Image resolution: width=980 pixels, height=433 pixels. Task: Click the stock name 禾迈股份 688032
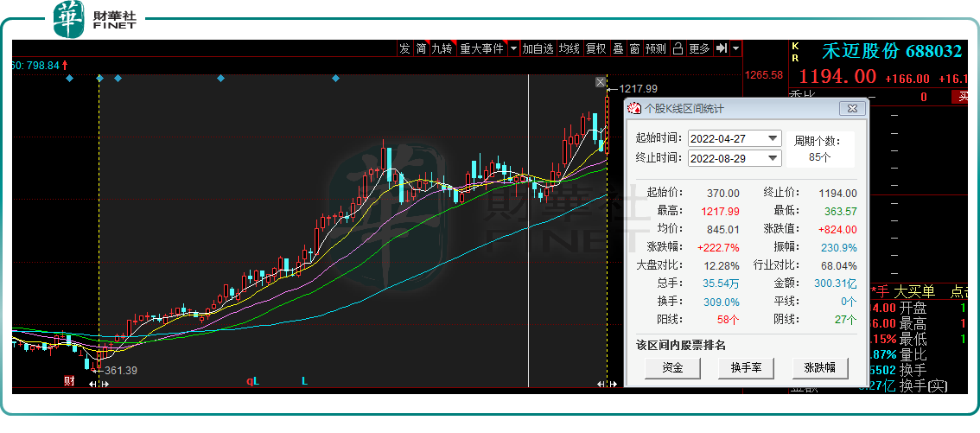[x=892, y=51]
